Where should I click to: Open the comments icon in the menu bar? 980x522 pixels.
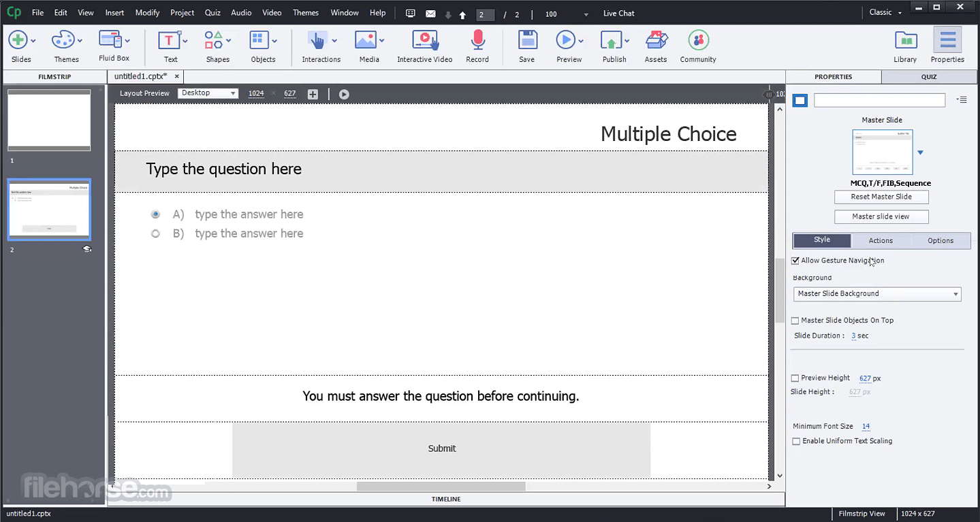(x=410, y=14)
